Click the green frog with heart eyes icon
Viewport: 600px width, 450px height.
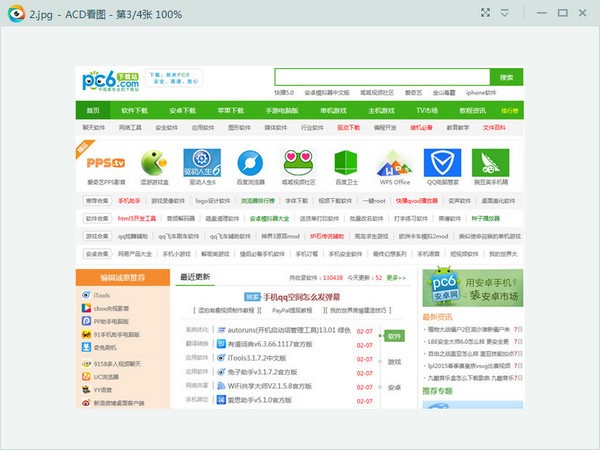(298, 163)
